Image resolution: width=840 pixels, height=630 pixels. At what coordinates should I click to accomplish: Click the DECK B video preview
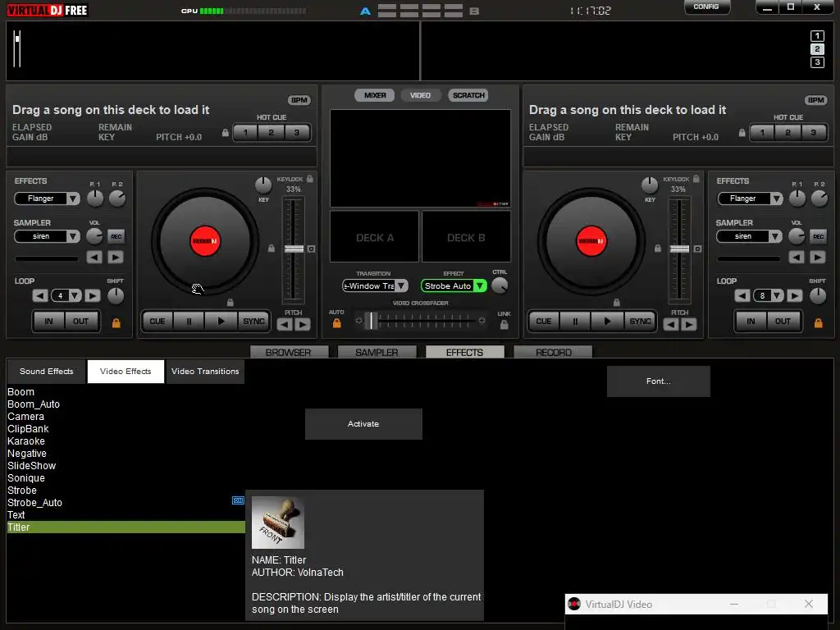(x=466, y=237)
